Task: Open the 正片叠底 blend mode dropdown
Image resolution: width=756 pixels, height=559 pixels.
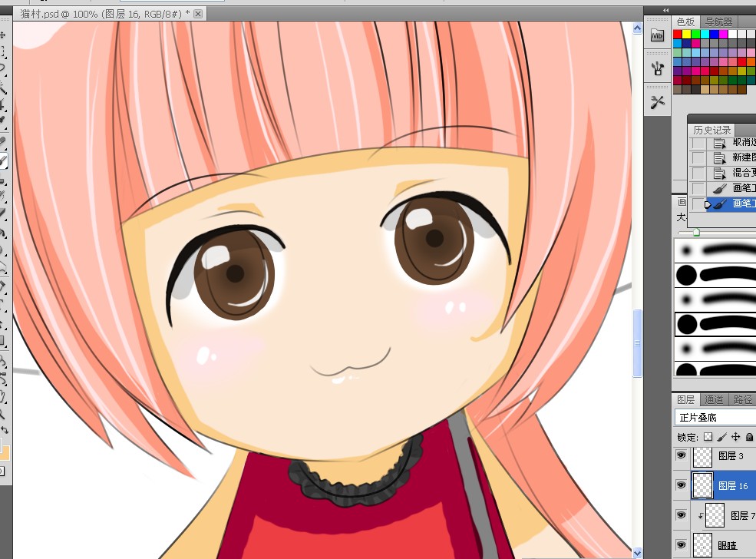Action: [715, 417]
